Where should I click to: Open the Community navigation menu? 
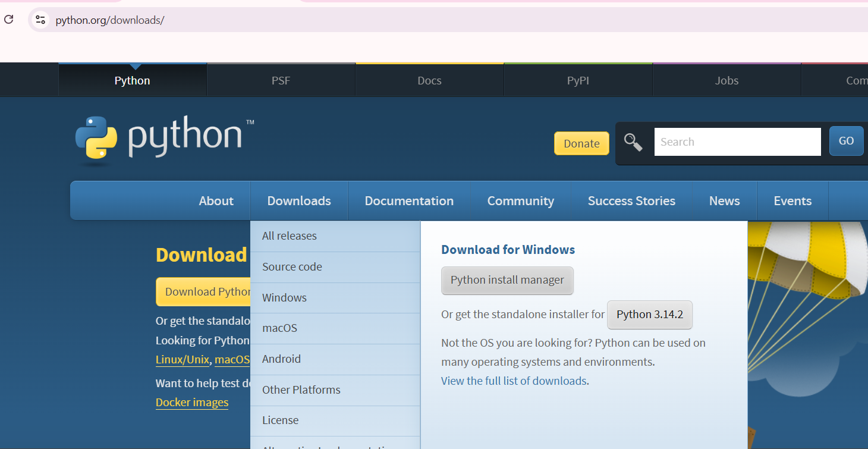[x=520, y=201]
